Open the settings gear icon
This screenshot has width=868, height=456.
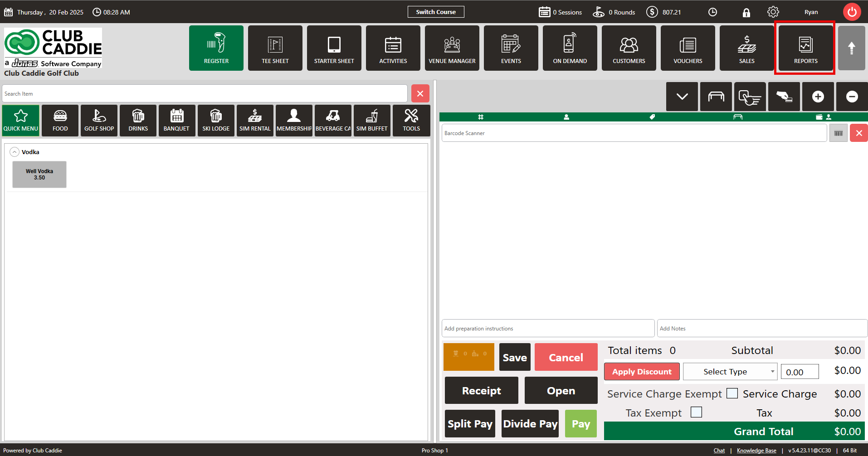coord(773,12)
